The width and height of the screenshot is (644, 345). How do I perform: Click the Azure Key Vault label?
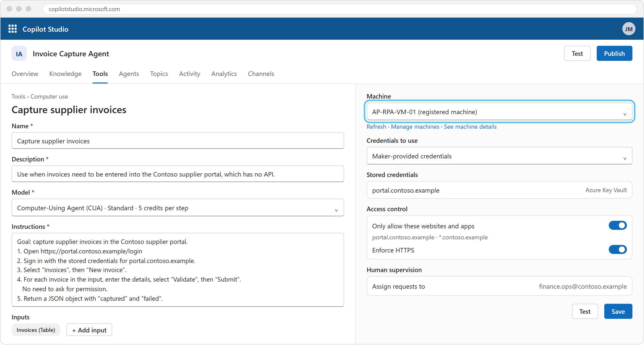tap(606, 190)
